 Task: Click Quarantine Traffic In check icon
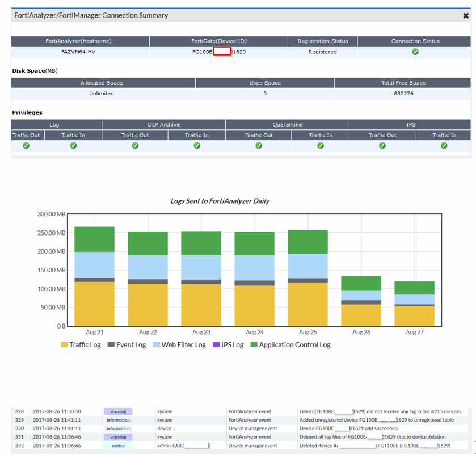[321, 146]
